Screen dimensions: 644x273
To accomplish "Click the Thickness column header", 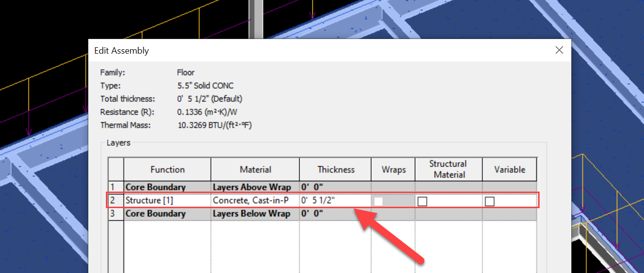I will pyautogui.click(x=336, y=170).
